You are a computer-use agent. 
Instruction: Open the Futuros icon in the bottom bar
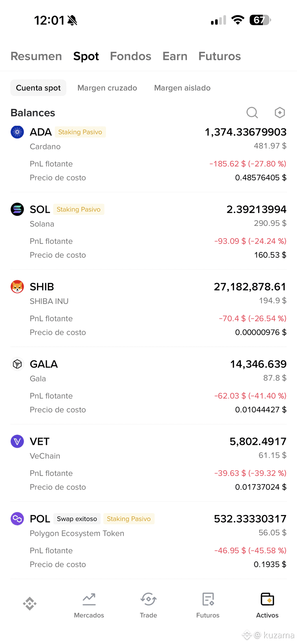pyautogui.click(x=208, y=599)
